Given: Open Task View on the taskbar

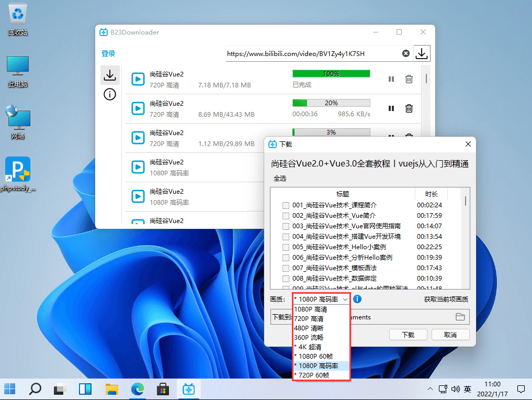Looking at the screenshot, I should click(x=60, y=389).
